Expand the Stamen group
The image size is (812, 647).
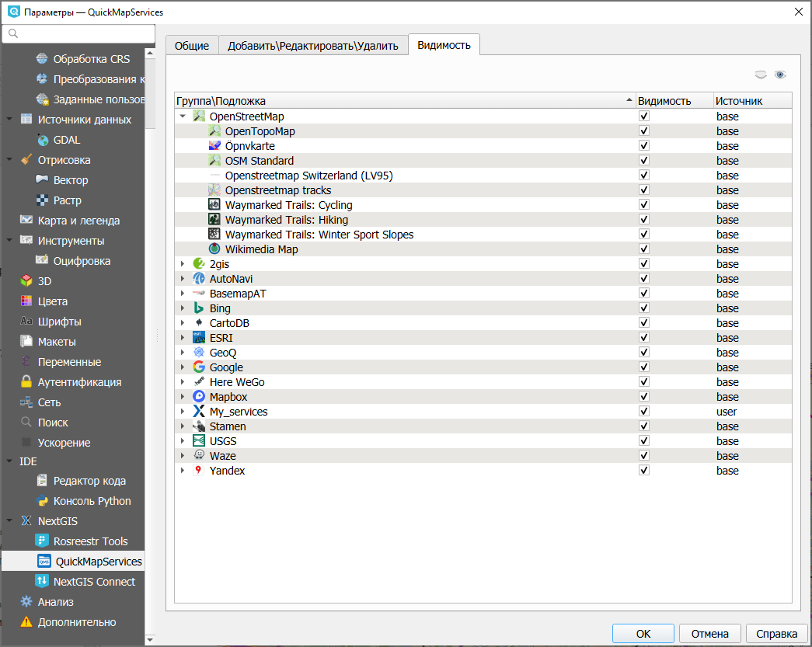pyautogui.click(x=183, y=426)
